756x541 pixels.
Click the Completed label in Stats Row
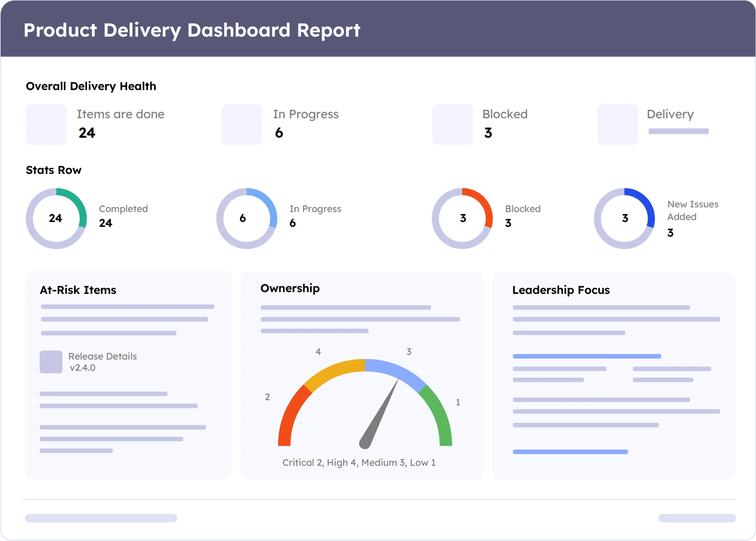[123, 209]
